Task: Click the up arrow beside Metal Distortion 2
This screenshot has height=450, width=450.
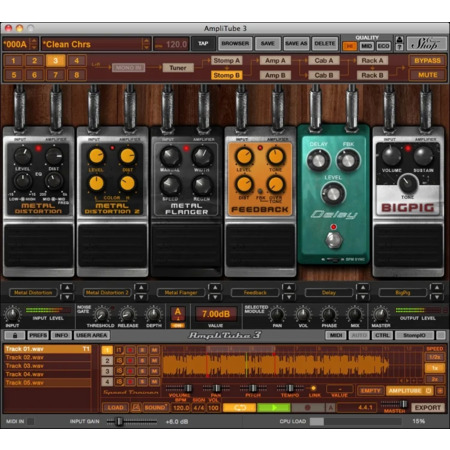Action: pos(141,287)
